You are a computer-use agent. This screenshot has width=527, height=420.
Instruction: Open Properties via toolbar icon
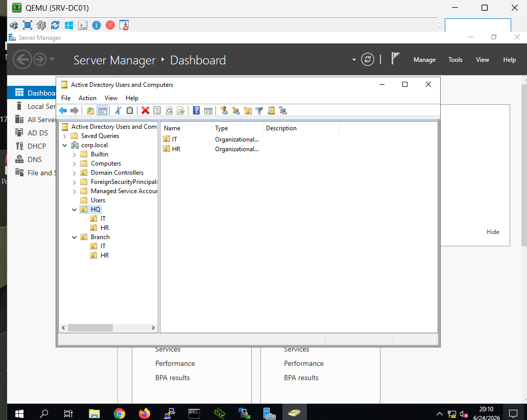(157, 111)
